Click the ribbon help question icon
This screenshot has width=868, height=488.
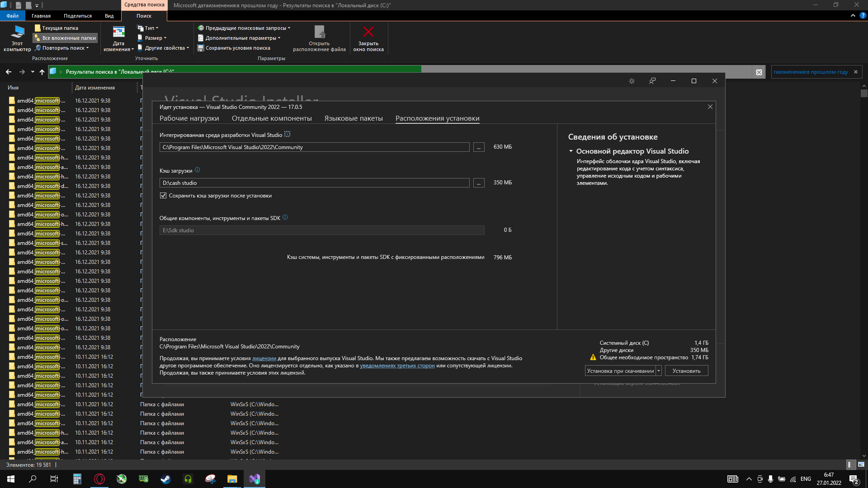point(863,15)
